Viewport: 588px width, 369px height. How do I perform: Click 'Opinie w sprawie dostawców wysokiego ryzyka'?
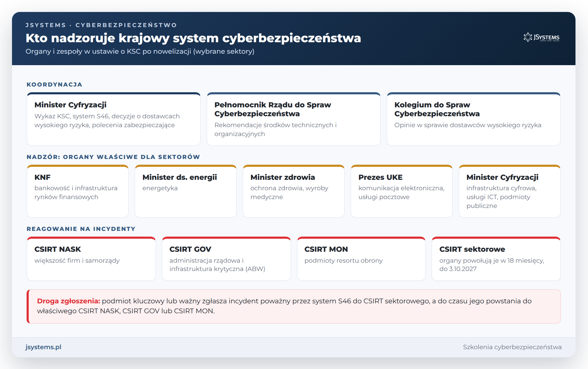pos(468,125)
